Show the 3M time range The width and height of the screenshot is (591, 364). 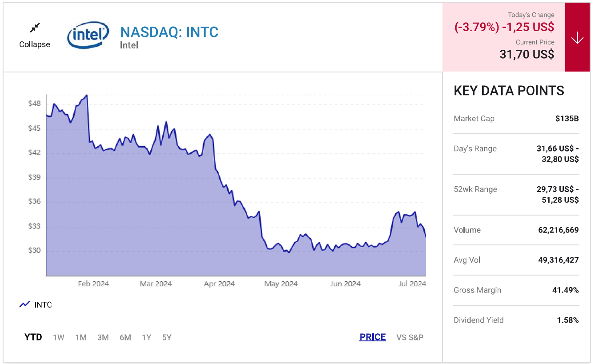click(103, 337)
